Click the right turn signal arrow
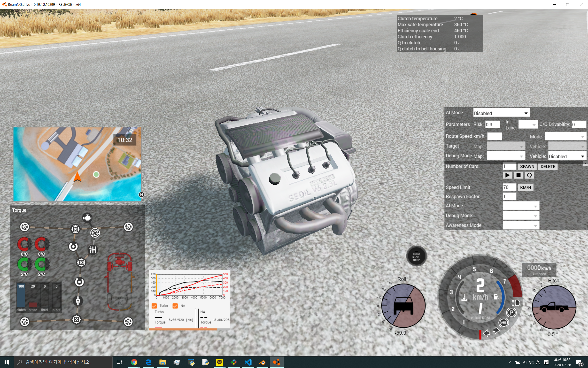588x368 pixels. (x=496, y=330)
